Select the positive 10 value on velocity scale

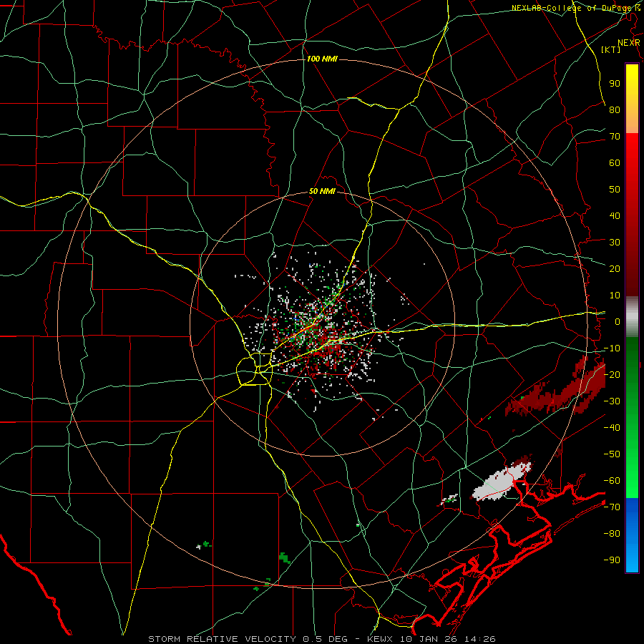[x=615, y=296]
